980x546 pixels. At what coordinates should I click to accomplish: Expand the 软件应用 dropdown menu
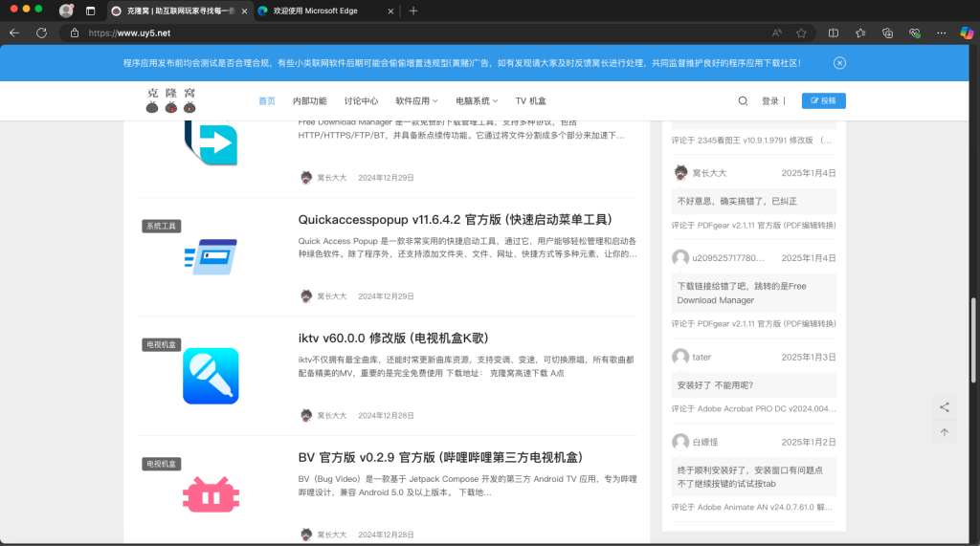[416, 100]
